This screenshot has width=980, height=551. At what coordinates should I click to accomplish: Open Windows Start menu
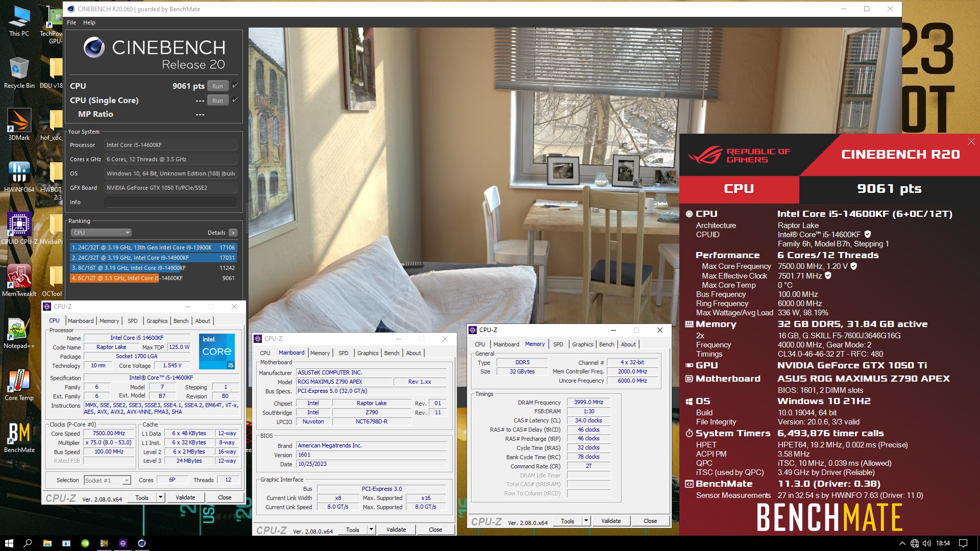point(9,543)
